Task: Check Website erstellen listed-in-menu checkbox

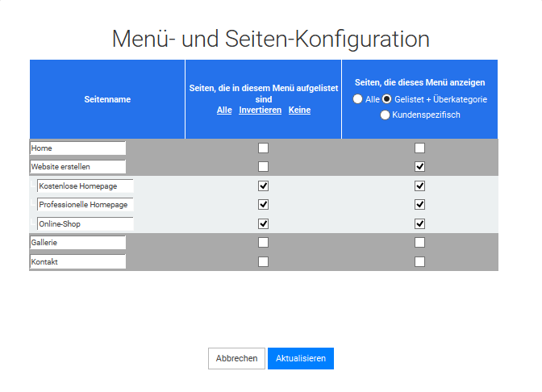Action: (263, 167)
